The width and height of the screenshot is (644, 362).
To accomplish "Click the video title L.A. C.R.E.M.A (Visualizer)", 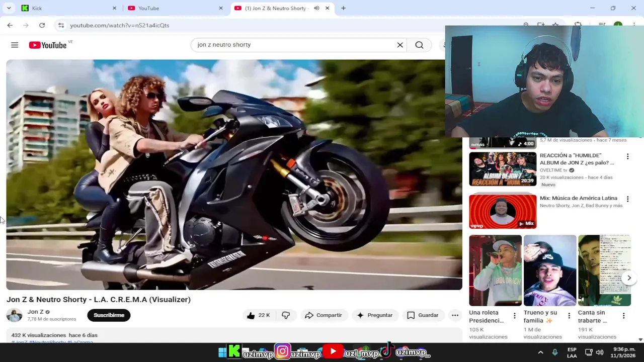I will pos(99,300).
